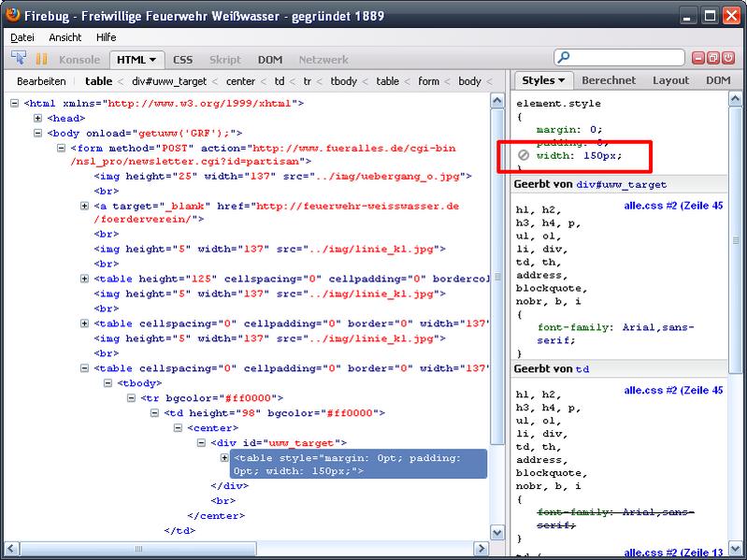Collapse the html root node
The image size is (747, 560).
point(15,104)
